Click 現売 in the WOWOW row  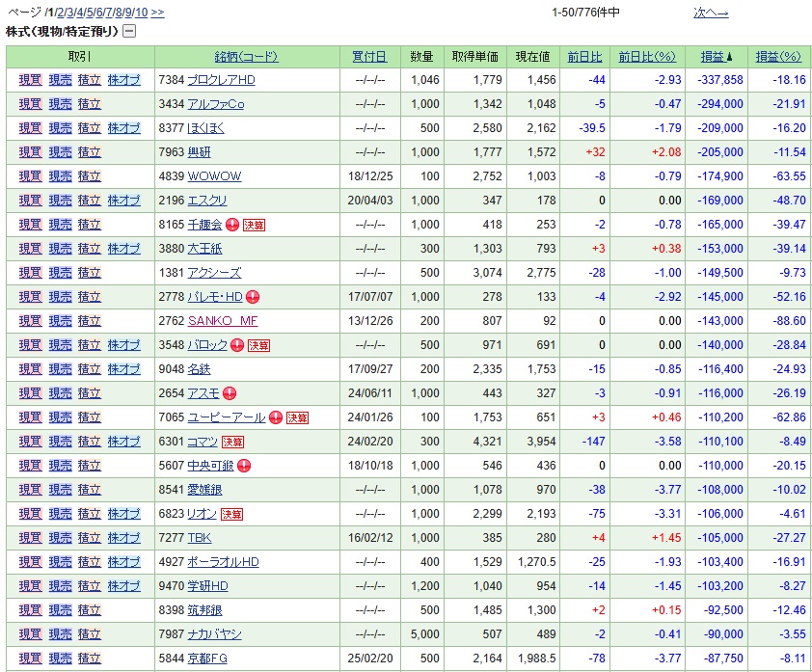click(60, 176)
